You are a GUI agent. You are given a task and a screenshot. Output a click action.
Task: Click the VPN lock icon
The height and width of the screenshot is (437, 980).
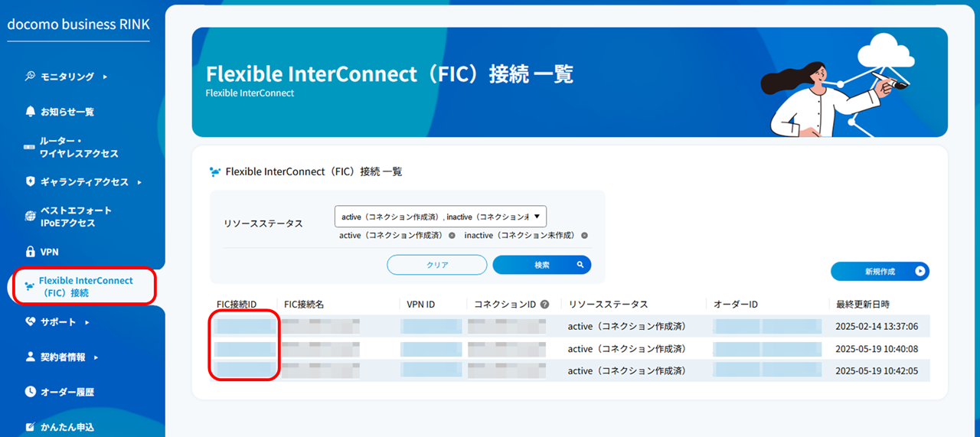click(x=31, y=252)
